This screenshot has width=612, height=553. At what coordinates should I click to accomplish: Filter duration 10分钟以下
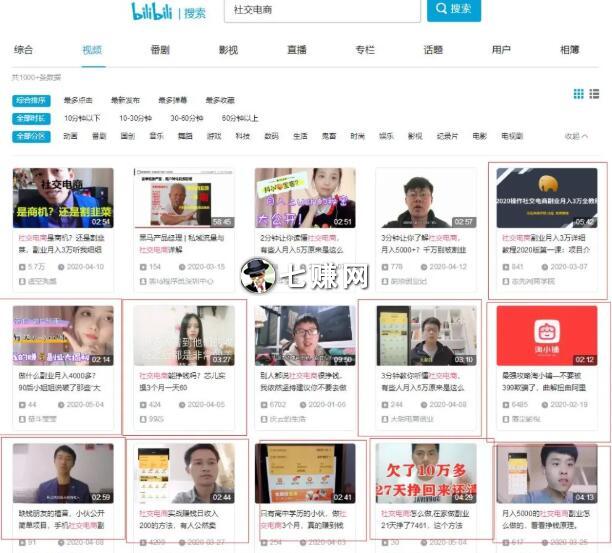pyautogui.click(x=82, y=118)
